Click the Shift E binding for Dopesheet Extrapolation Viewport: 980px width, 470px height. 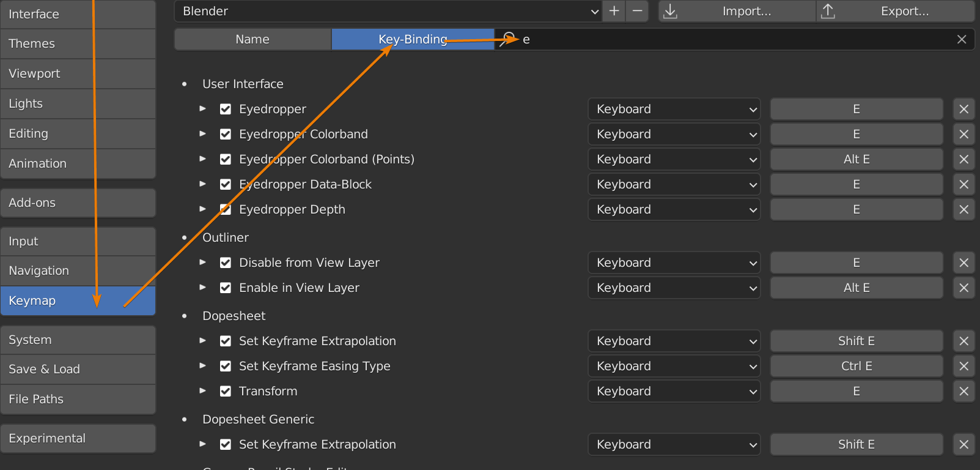(x=856, y=341)
